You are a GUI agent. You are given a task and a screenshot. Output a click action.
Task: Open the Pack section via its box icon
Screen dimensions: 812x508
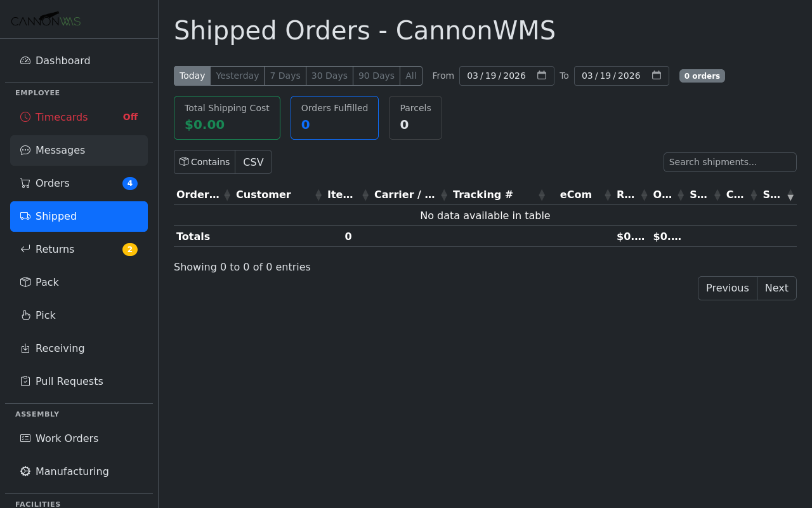[x=25, y=282]
